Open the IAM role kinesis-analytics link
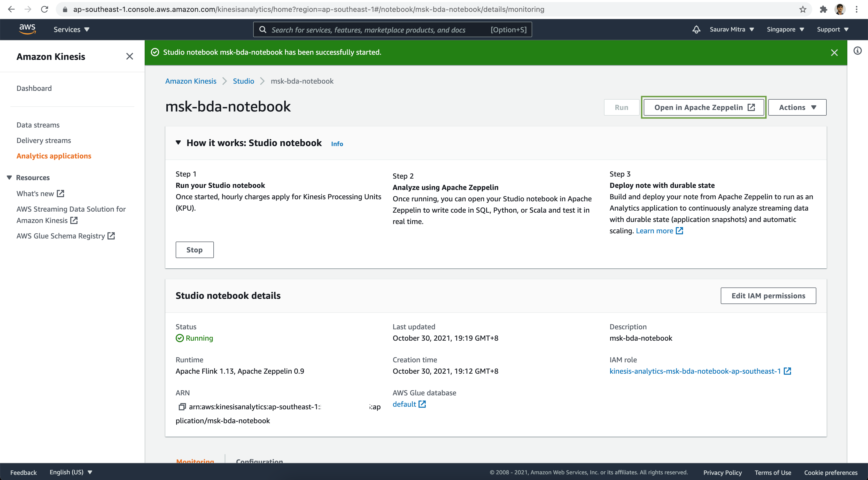 (700, 371)
